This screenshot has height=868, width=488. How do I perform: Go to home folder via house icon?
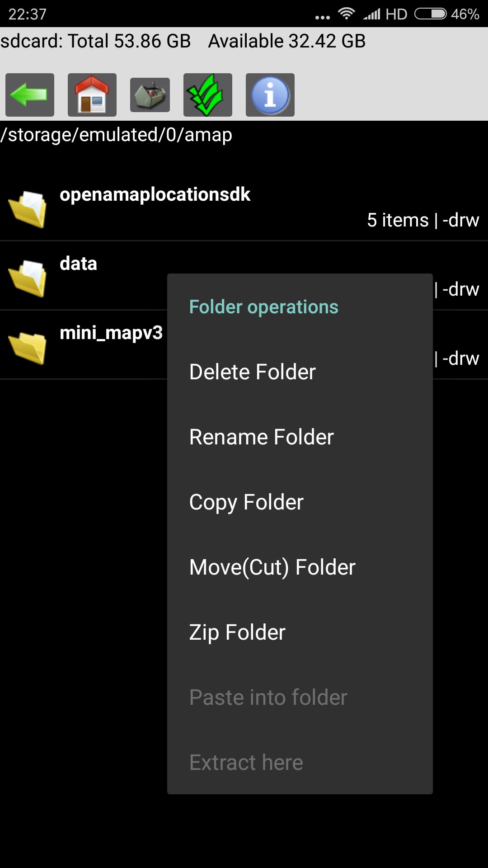(92, 95)
